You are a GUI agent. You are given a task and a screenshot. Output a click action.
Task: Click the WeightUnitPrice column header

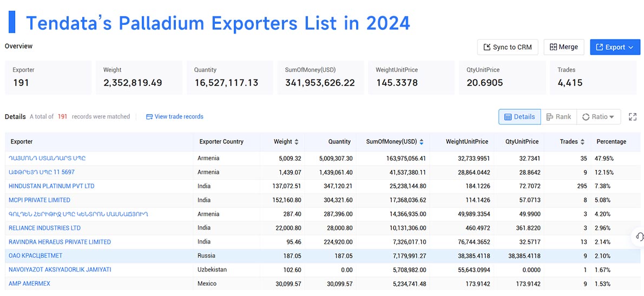(x=467, y=142)
